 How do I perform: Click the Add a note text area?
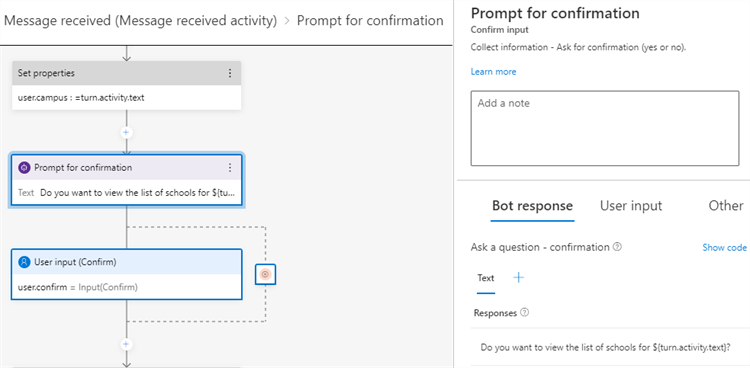tap(605, 128)
